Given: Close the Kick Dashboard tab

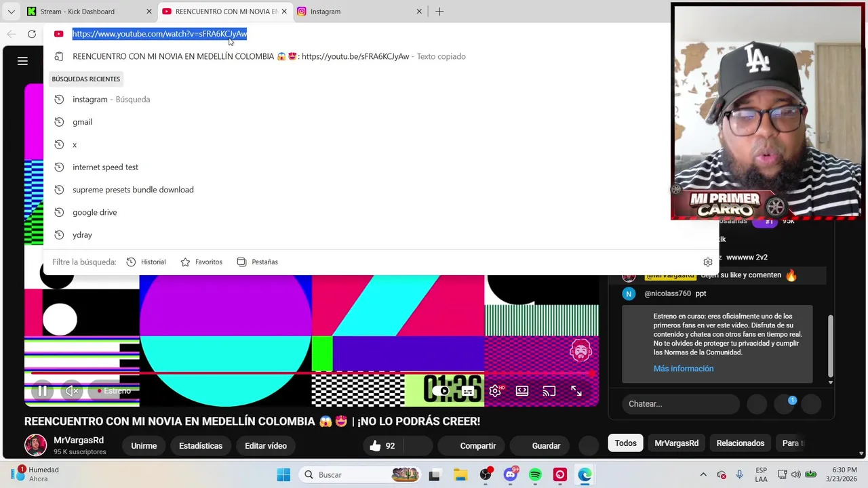Looking at the screenshot, I should [x=149, y=12].
